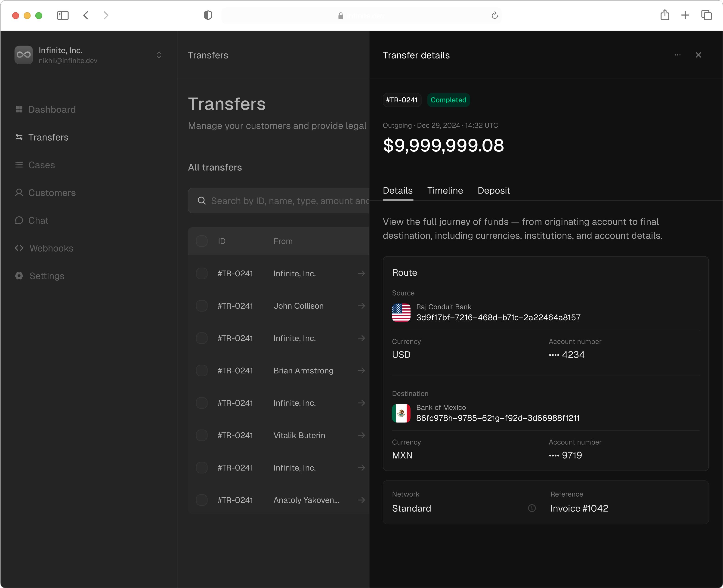
Task: Switch to the Timeline tab
Action: 445,191
